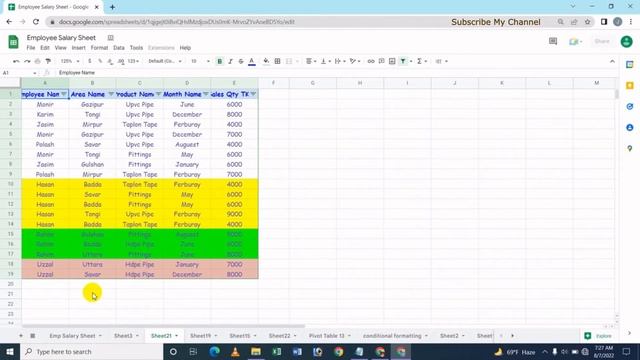Open the borders menu

pyautogui.click(x=278, y=61)
